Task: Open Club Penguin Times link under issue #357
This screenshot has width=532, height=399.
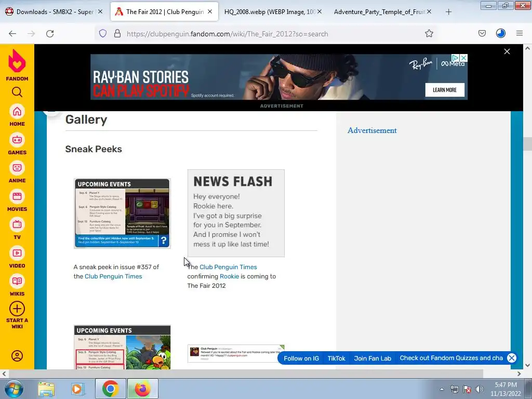Action: point(113,276)
